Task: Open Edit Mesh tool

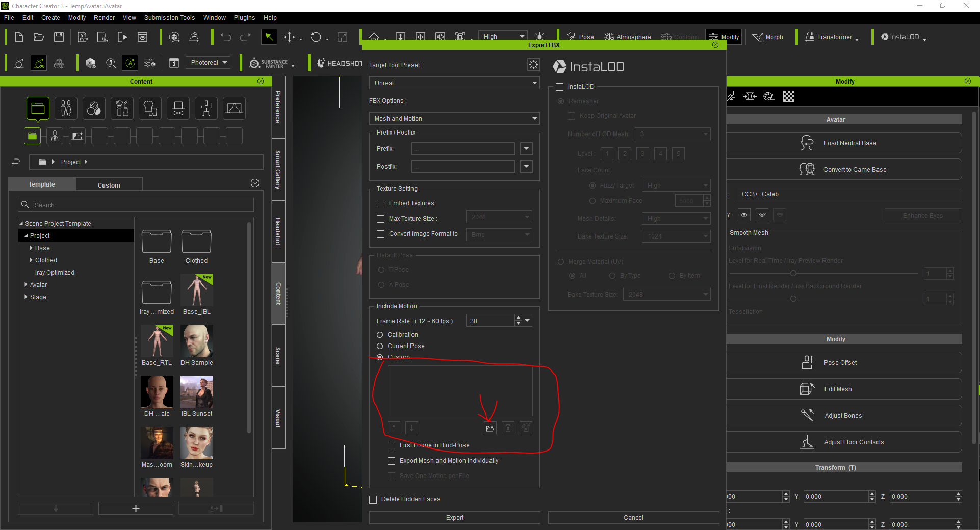Action: pos(844,389)
